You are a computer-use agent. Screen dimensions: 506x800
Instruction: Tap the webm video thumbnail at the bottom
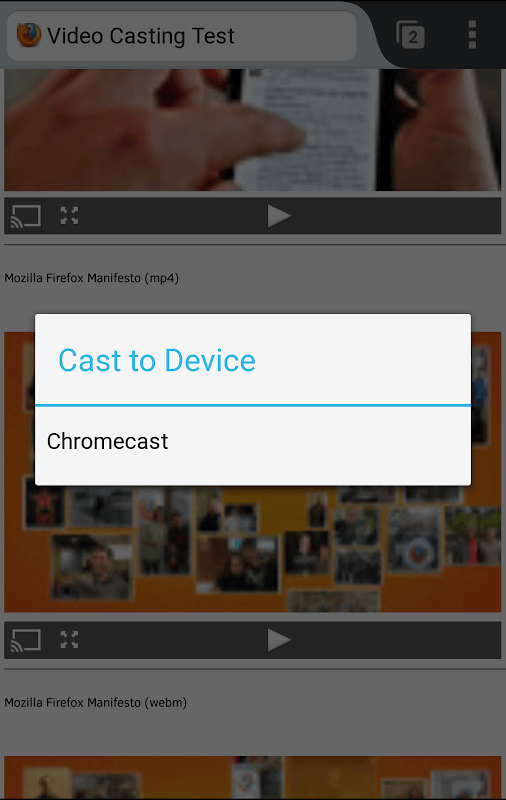[x=253, y=778]
